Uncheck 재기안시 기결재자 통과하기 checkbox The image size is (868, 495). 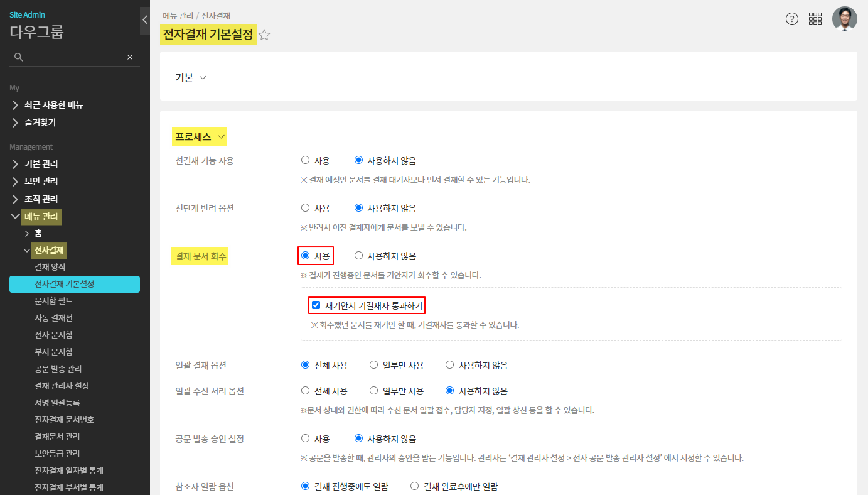[x=316, y=306]
